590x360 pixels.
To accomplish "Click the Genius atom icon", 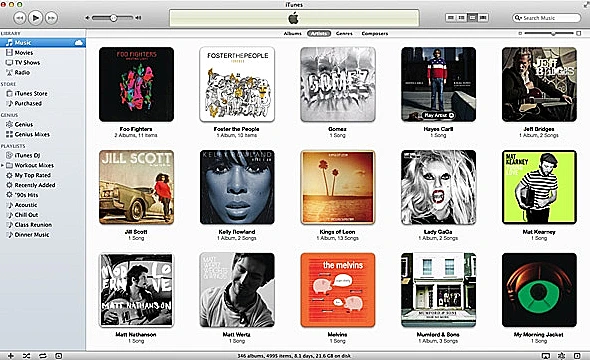I will point(561,355).
